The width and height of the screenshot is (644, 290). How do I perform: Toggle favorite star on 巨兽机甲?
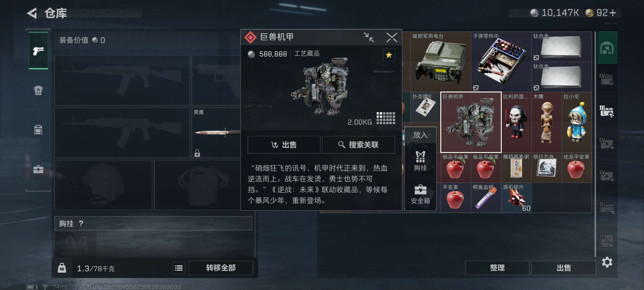coord(389,55)
